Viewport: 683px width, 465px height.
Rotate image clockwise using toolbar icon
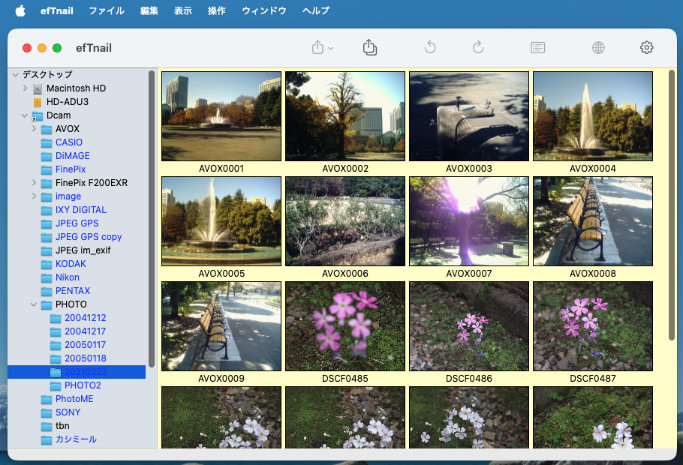(478, 47)
